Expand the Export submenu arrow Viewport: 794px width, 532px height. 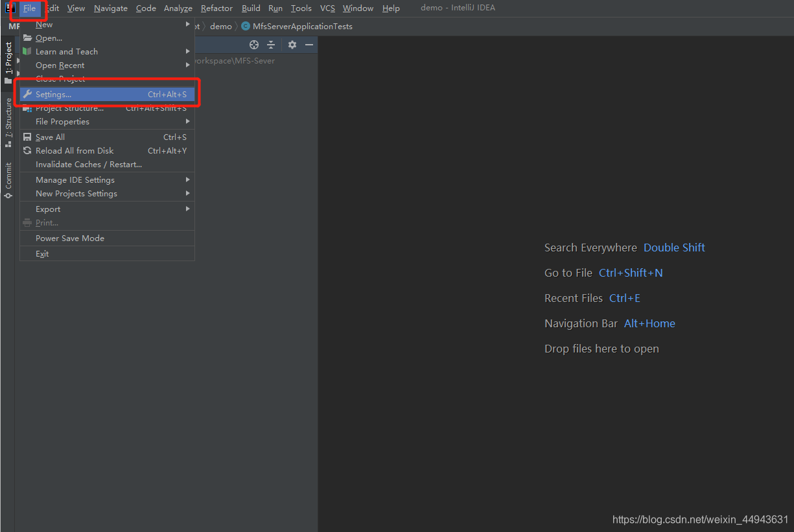click(x=188, y=209)
